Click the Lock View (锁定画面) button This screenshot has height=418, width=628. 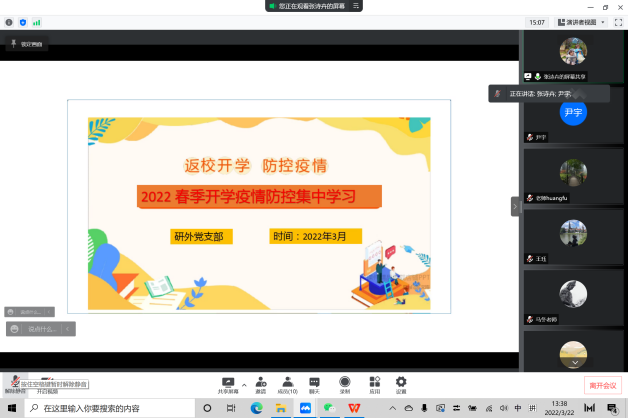click(27, 43)
